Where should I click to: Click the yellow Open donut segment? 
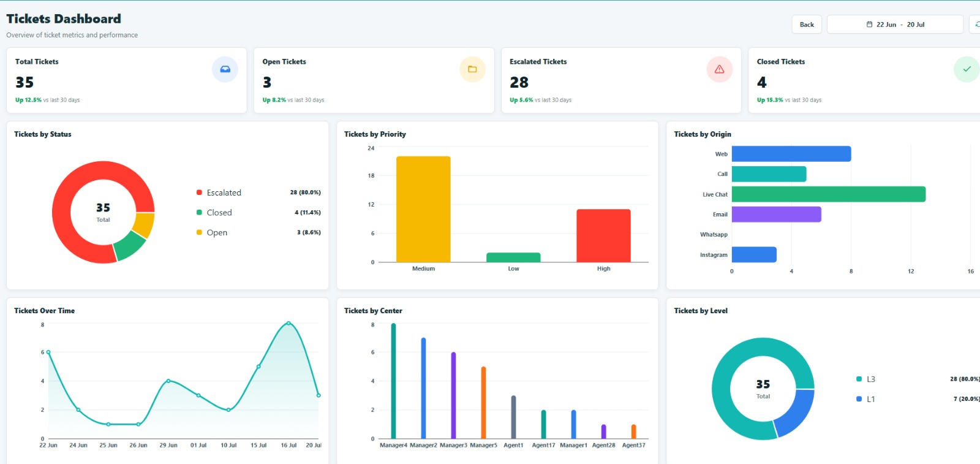click(144, 225)
